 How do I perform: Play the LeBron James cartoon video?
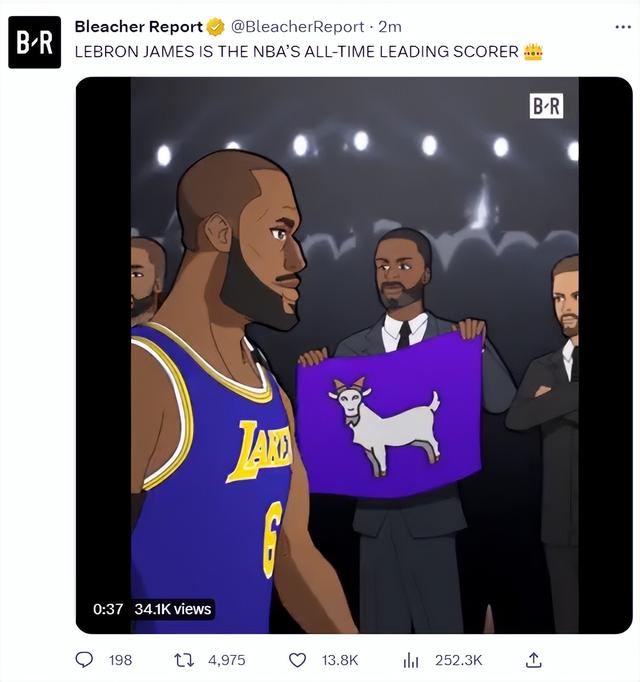354,355
